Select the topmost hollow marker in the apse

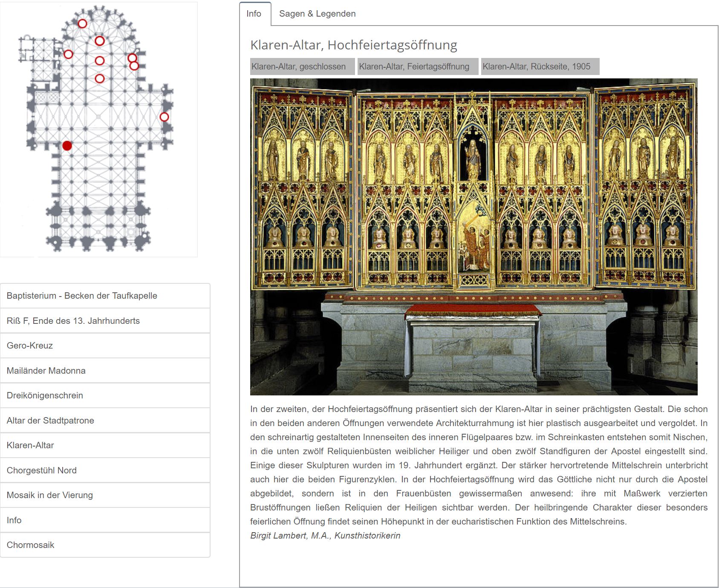coord(82,23)
